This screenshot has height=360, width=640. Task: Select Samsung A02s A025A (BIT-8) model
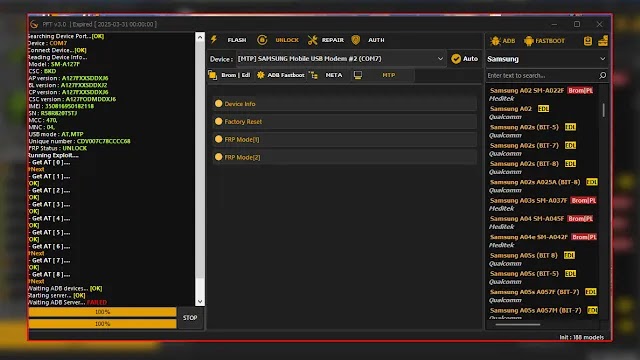[542, 186]
